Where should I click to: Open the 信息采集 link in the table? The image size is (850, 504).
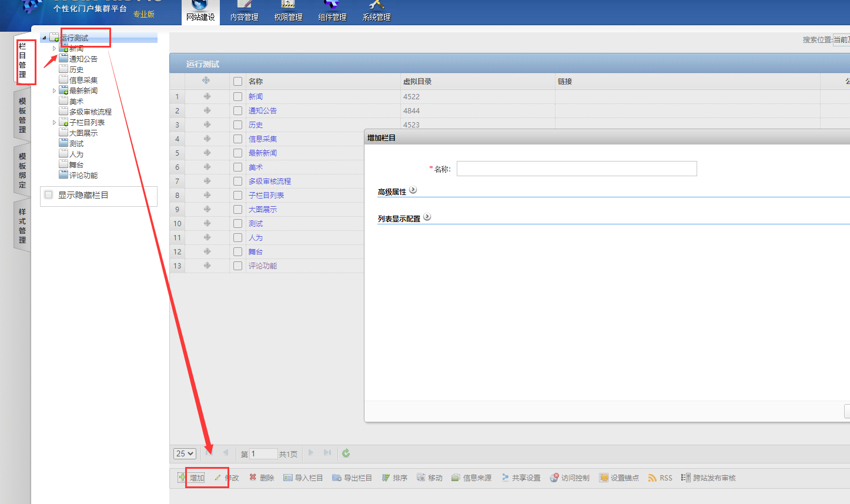[x=262, y=139]
